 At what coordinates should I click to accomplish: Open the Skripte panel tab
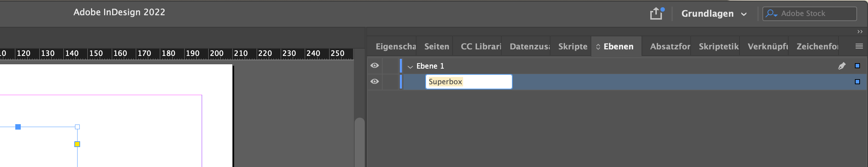point(572,46)
